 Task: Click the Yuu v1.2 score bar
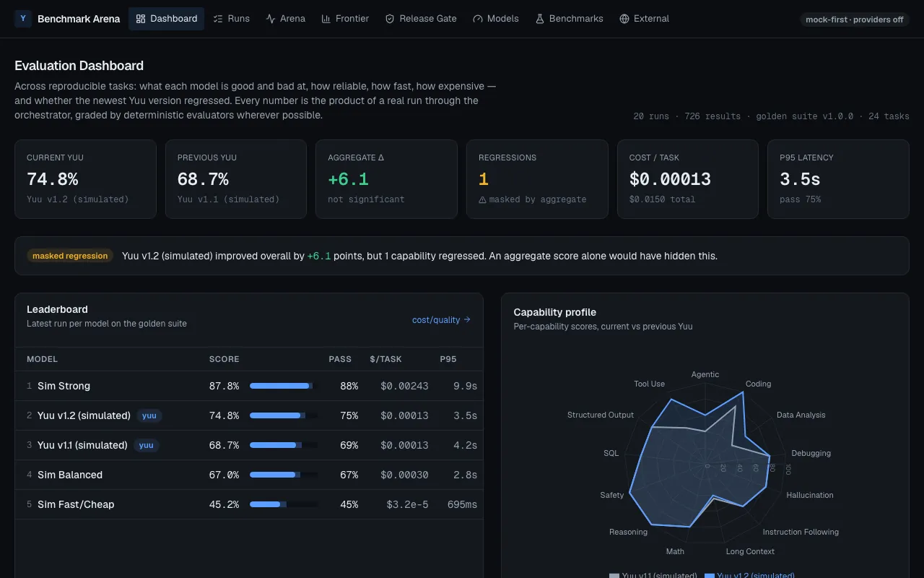[284, 415]
